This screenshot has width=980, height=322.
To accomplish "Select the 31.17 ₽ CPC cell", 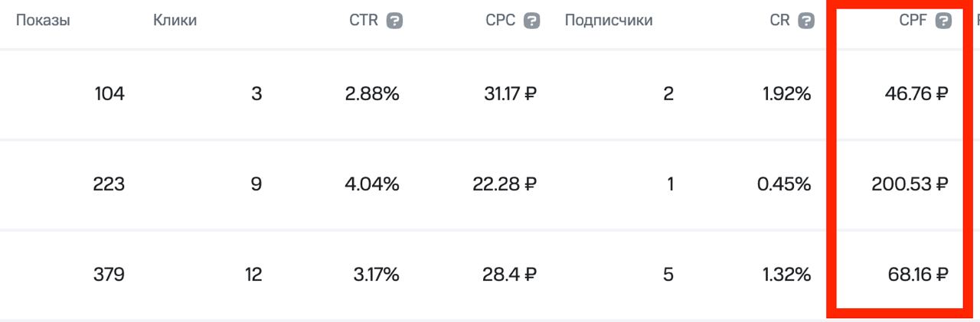I will [510, 94].
